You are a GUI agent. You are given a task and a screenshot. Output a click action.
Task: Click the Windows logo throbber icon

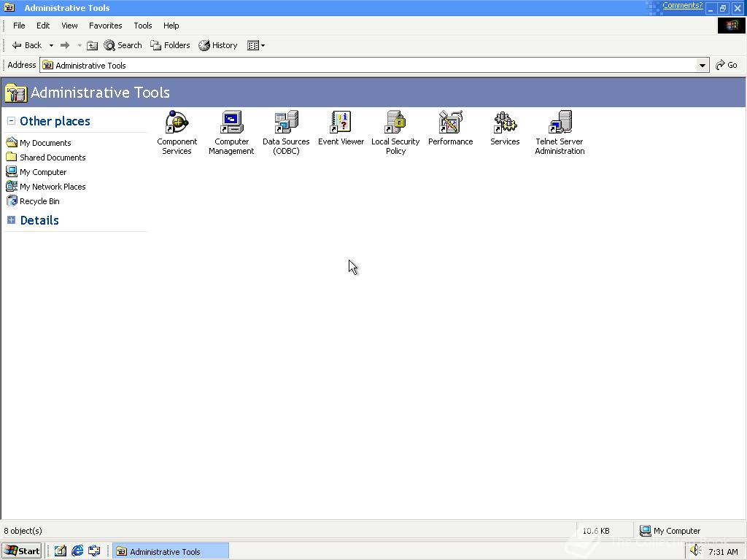tap(731, 26)
